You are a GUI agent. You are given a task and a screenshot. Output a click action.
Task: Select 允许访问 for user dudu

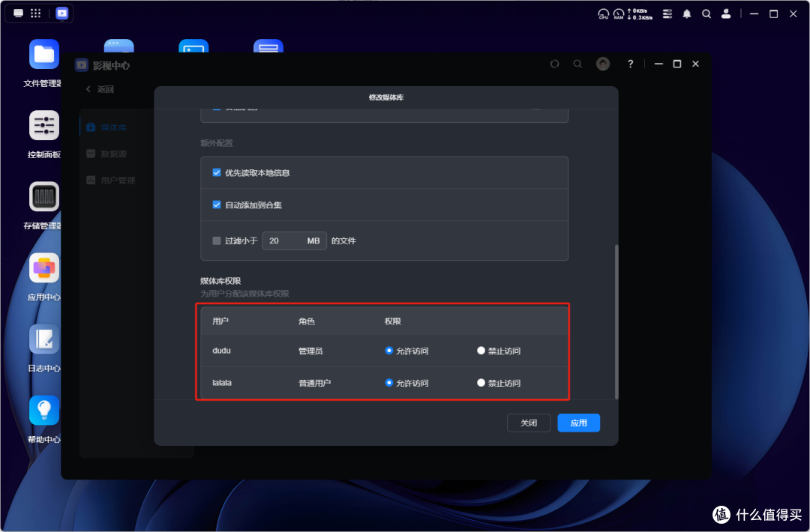coord(389,351)
